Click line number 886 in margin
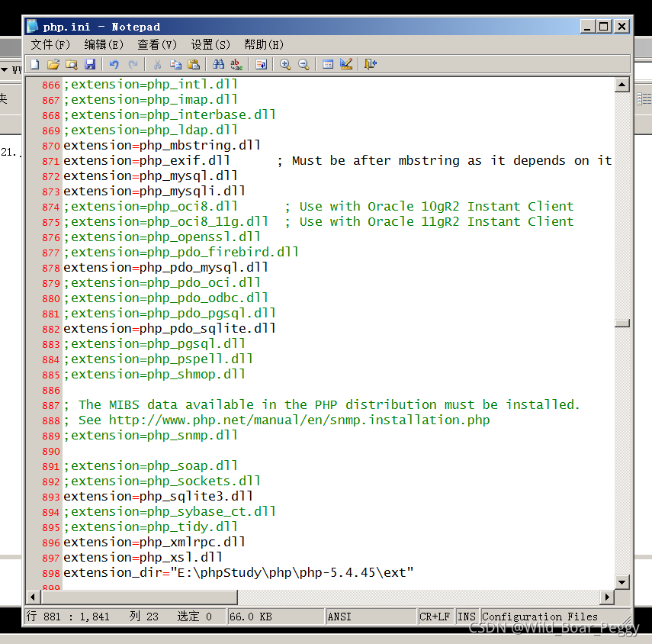This screenshot has width=652, height=644. 51,390
